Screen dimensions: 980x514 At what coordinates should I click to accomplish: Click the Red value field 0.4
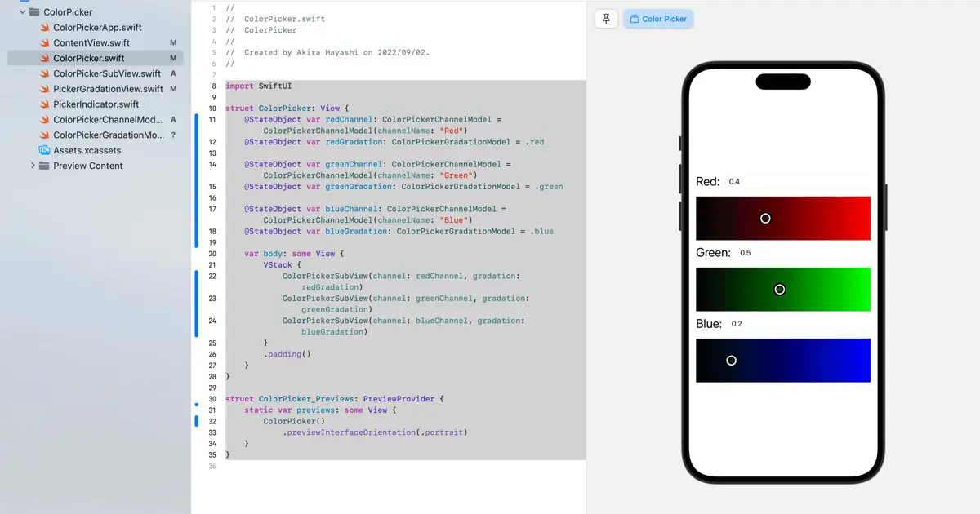coord(798,182)
